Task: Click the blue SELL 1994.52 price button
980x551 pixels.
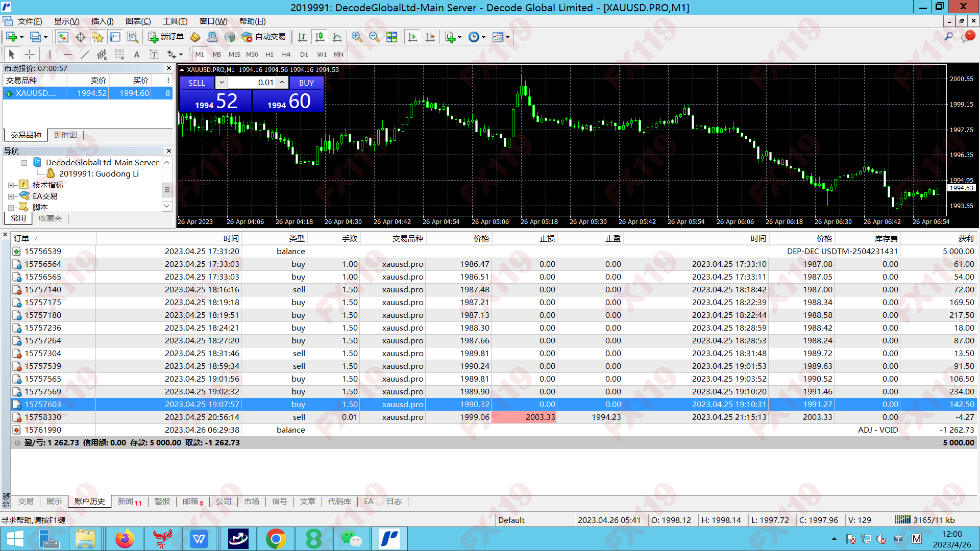Action: (215, 101)
